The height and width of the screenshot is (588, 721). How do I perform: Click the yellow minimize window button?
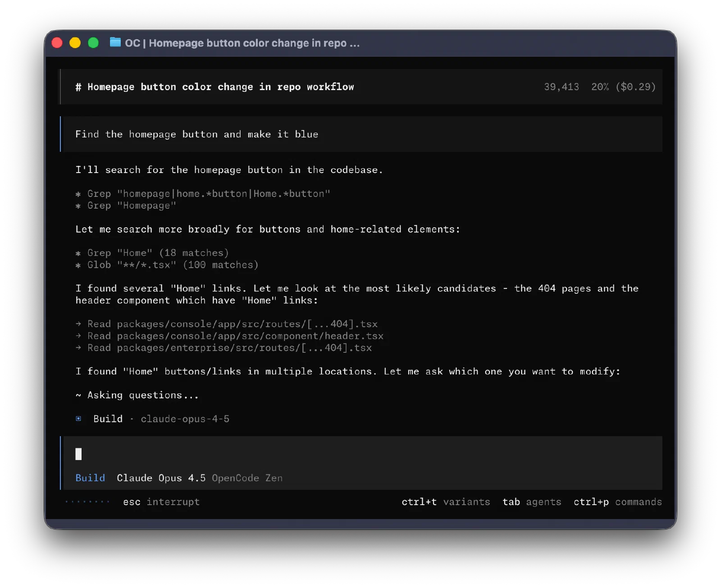[x=75, y=43]
